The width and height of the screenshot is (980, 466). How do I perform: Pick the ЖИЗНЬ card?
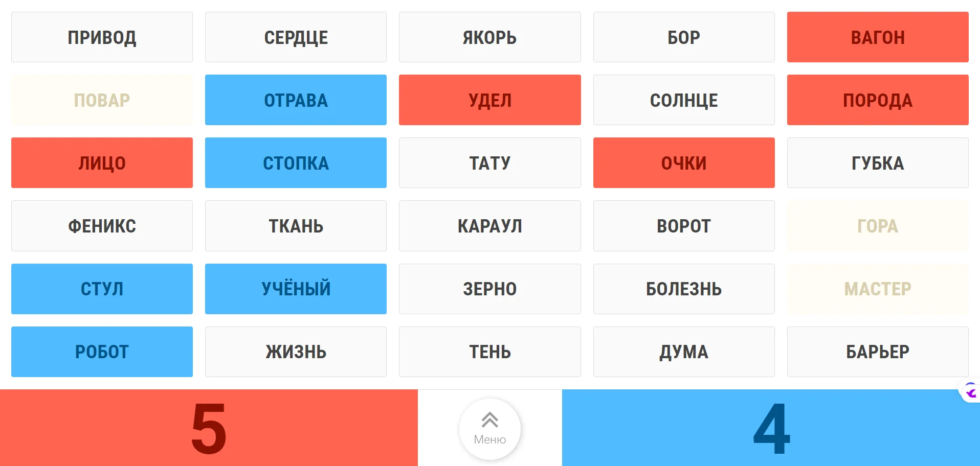[296, 352]
